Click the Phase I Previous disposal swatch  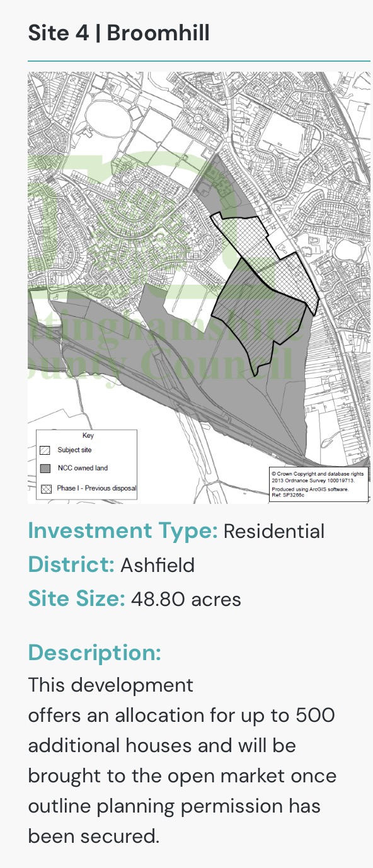coord(45,488)
